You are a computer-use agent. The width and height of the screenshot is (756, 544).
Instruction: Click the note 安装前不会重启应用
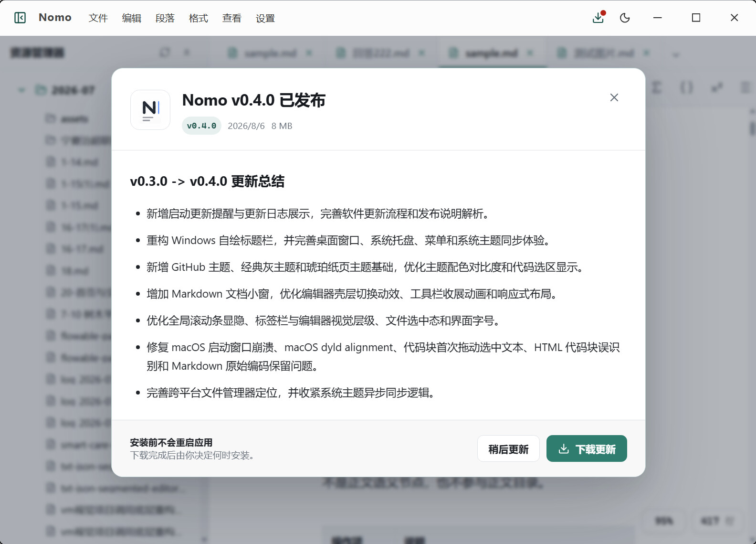tap(171, 442)
